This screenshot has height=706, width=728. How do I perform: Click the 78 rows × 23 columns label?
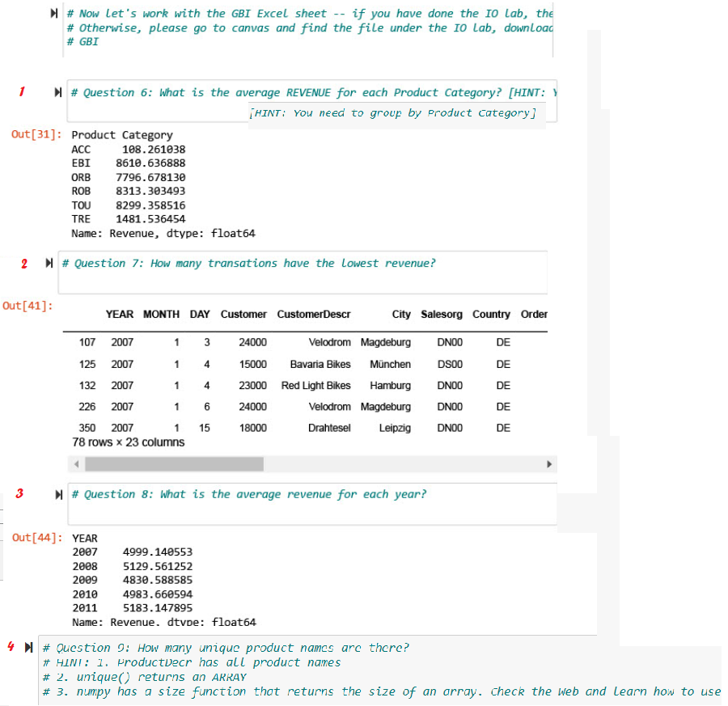(x=126, y=442)
